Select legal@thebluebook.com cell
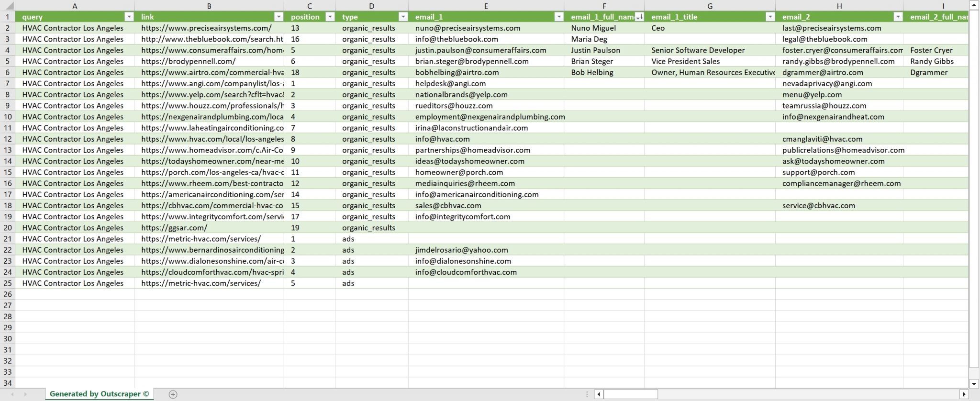 (839, 39)
